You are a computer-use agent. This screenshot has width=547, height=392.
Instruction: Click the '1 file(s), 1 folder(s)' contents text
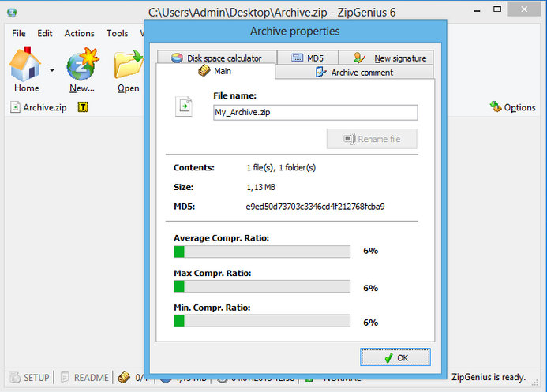tap(281, 167)
